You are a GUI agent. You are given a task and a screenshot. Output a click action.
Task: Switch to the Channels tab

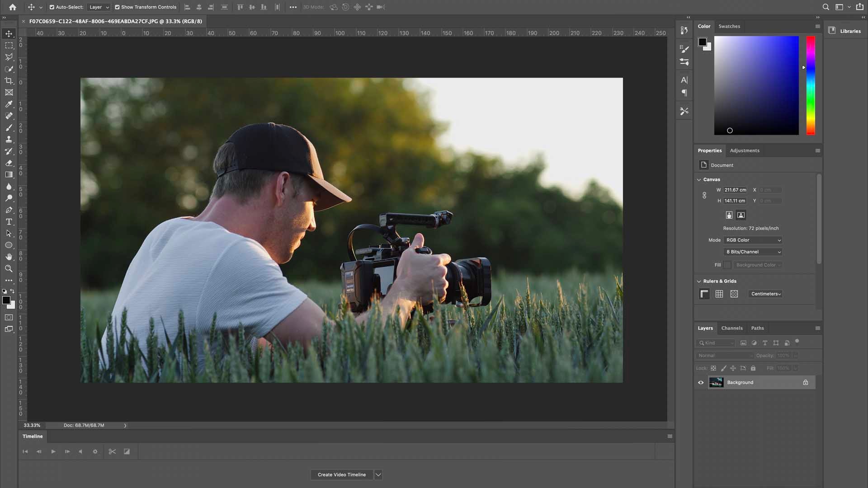pos(732,328)
